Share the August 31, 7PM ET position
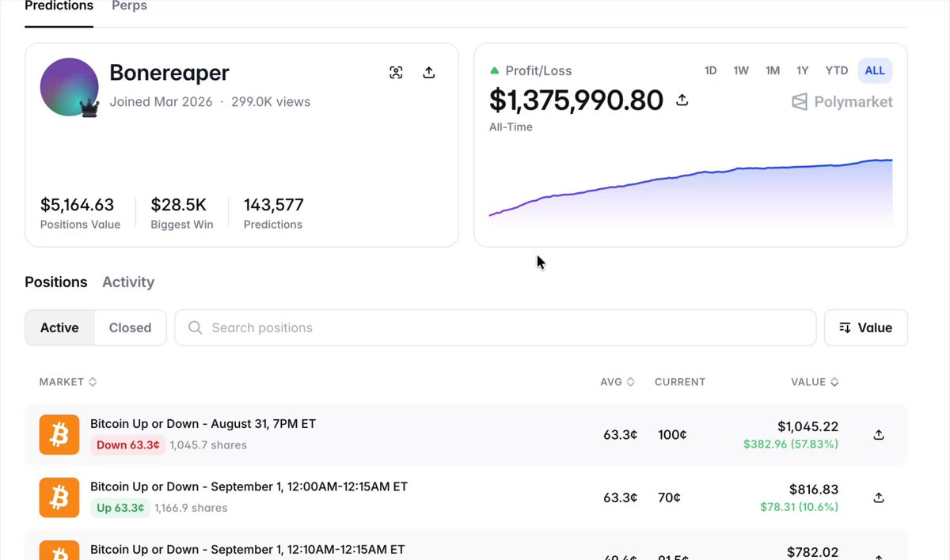This screenshot has width=950, height=560. 878,435
